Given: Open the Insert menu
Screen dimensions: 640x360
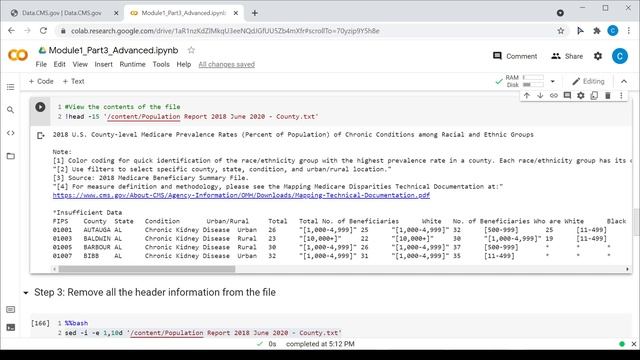Looking at the screenshot, I should pyautogui.click(x=103, y=64).
